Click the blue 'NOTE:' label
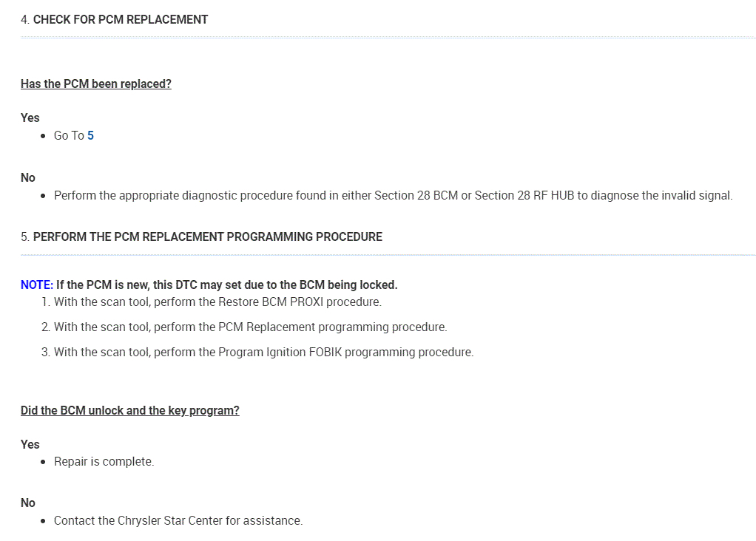Image resolution: width=756 pixels, height=541 pixels. click(37, 285)
